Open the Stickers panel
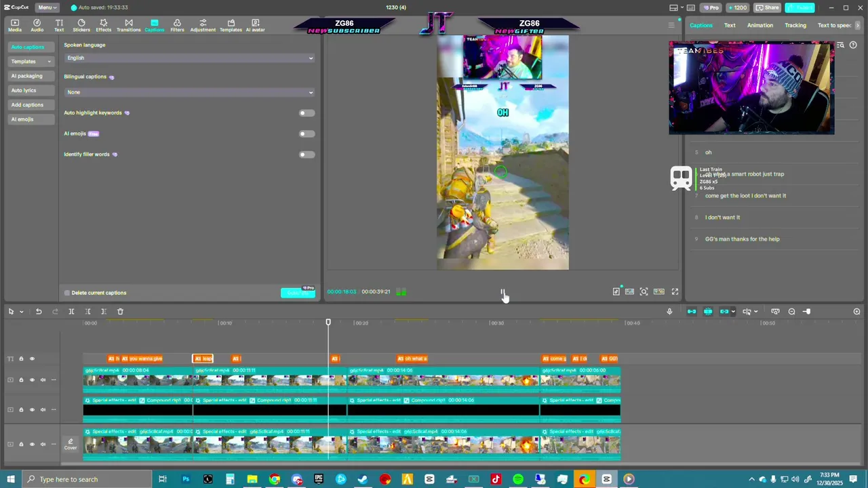 click(x=81, y=26)
